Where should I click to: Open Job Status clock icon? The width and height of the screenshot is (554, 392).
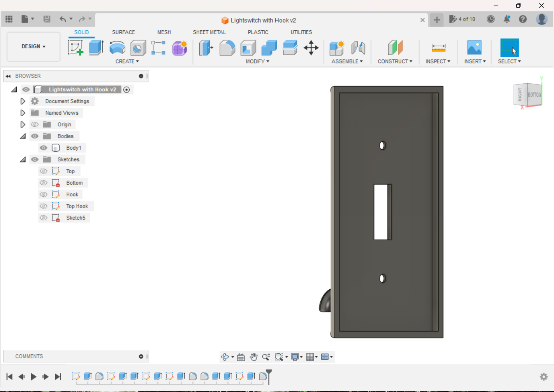[x=491, y=19]
